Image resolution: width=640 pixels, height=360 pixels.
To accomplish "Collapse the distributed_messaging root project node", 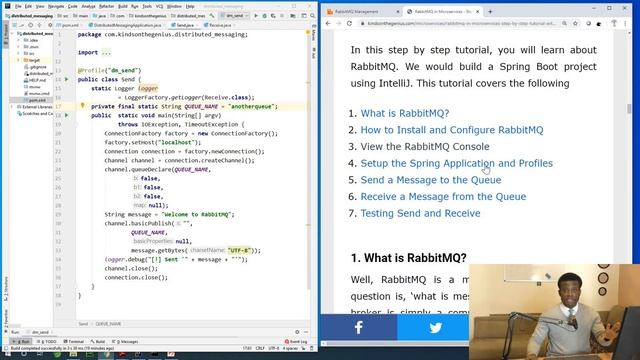I will click(12, 33).
